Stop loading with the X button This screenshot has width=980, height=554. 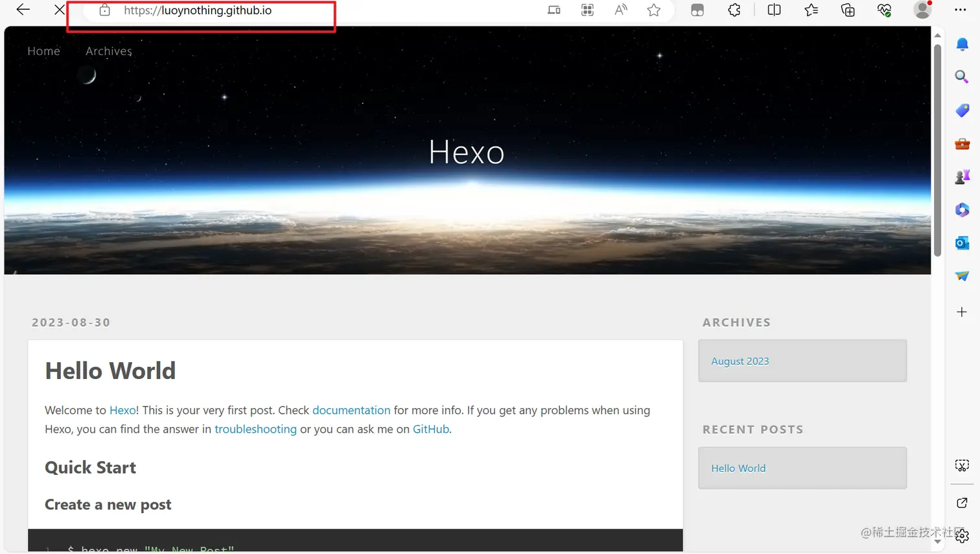click(x=60, y=10)
